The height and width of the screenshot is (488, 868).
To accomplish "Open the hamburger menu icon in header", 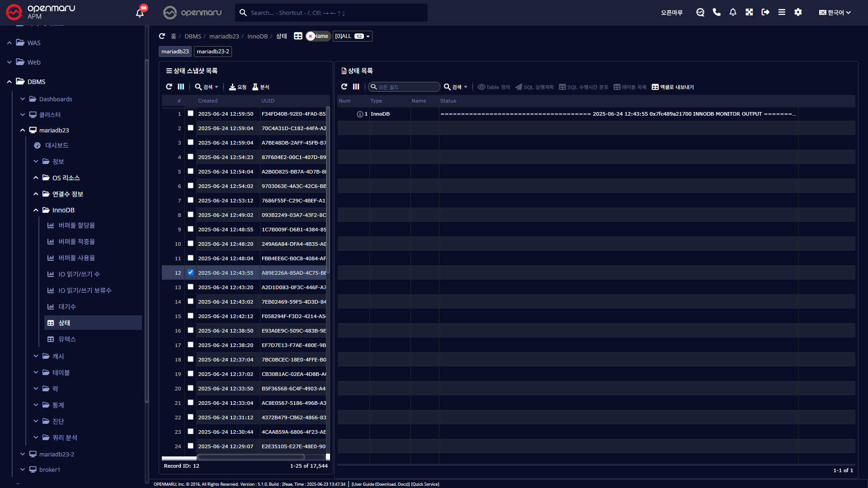I will click(x=782, y=12).
